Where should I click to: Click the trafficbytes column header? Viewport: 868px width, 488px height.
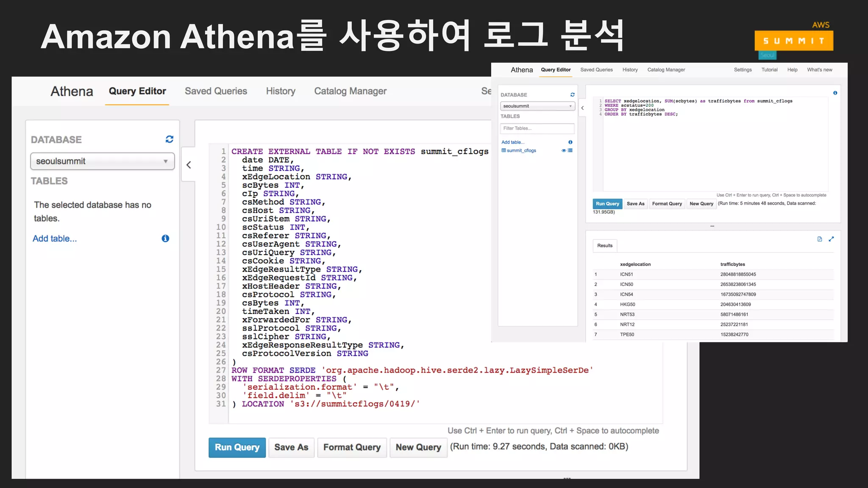point(732,264)
